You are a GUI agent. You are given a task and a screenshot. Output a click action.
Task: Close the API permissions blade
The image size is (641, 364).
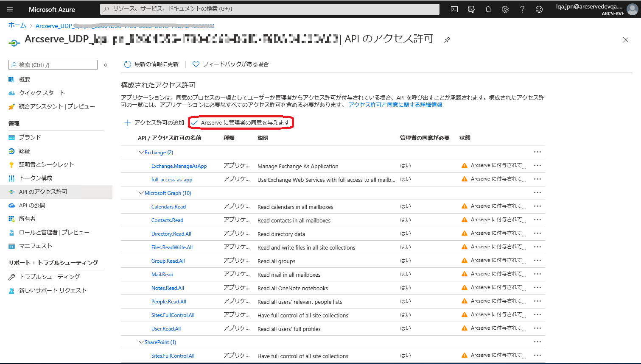(x=626, y=40)
